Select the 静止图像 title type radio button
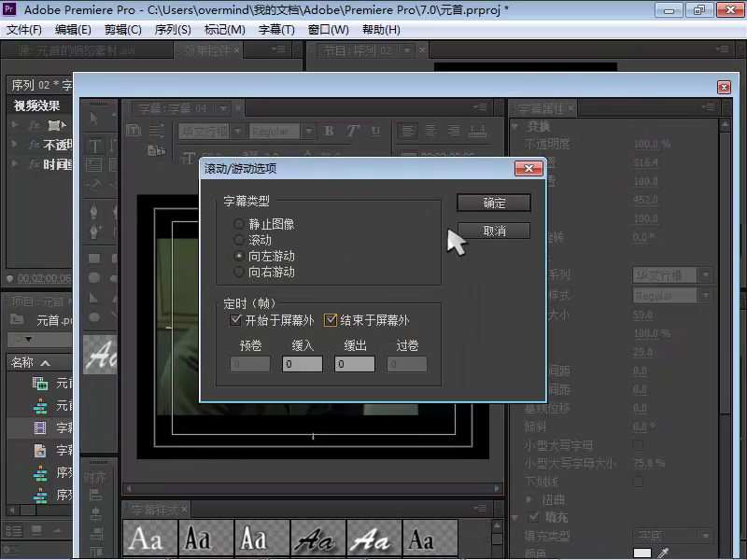The width and height of the screenshot is (747, 560). (x=239, y=224)
